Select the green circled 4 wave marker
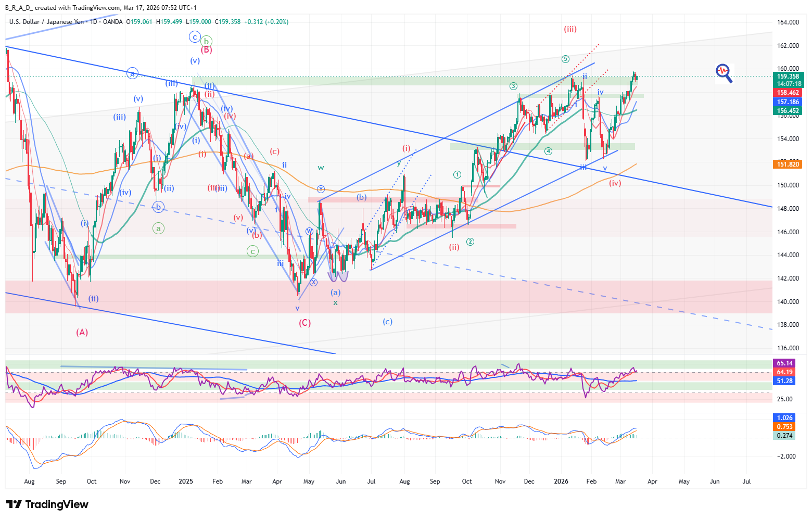 [x=548, y=151]
